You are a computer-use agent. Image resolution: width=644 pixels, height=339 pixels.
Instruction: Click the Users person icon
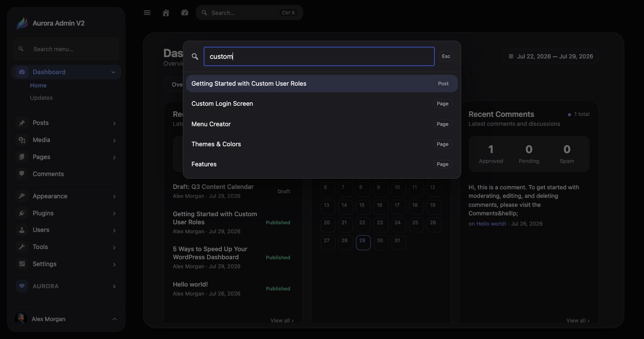22,230
